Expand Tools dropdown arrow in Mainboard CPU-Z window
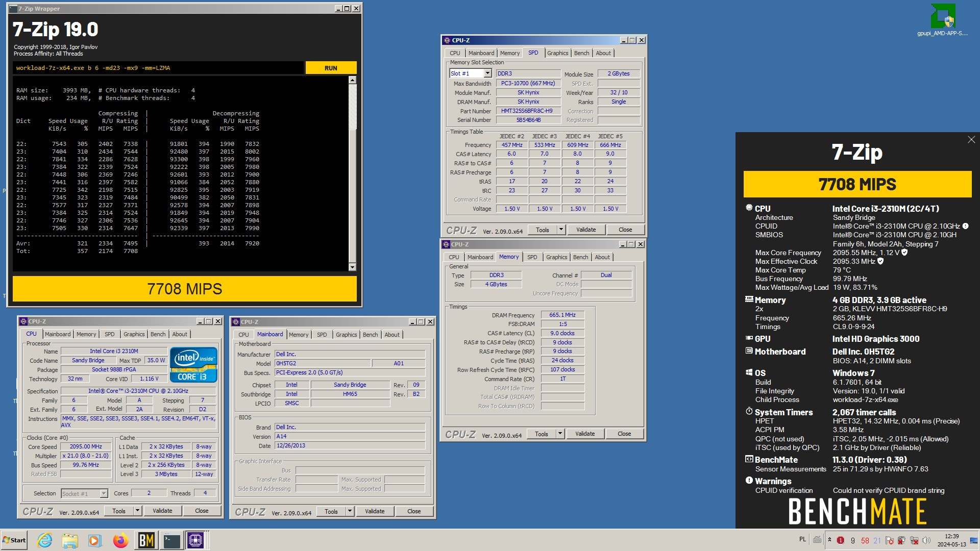Screen dimensions: 980x551 coord(350,511)
